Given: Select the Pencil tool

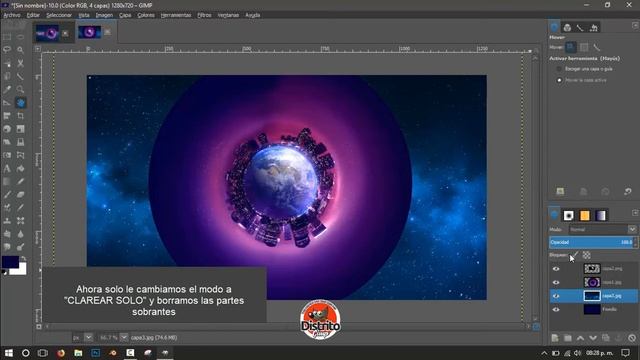Looking at the screenshot, I should (x=20, y=182).
